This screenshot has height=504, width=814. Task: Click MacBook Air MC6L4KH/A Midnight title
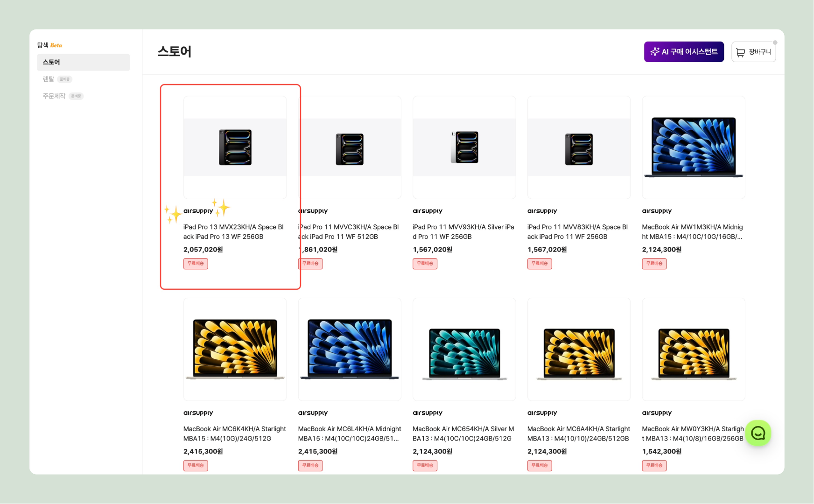[x=349, y=434]
